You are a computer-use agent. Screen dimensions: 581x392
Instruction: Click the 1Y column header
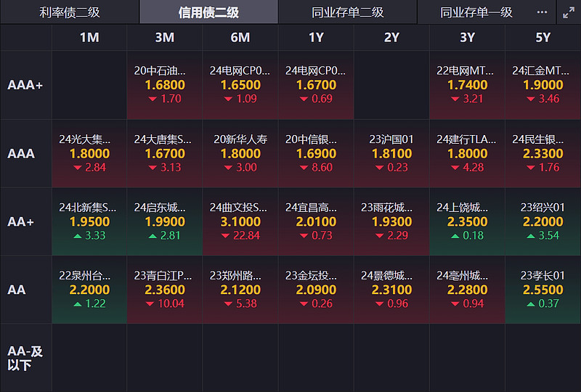pos(316,38)
